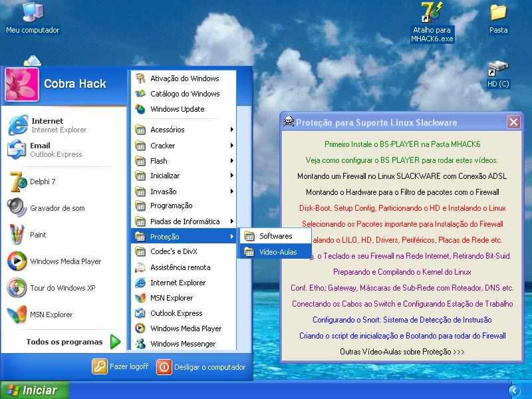The width and height of the screenshot is (532, 399).
Task: Open the Pasta folder on the desktop
Action: tap(498, 18)
